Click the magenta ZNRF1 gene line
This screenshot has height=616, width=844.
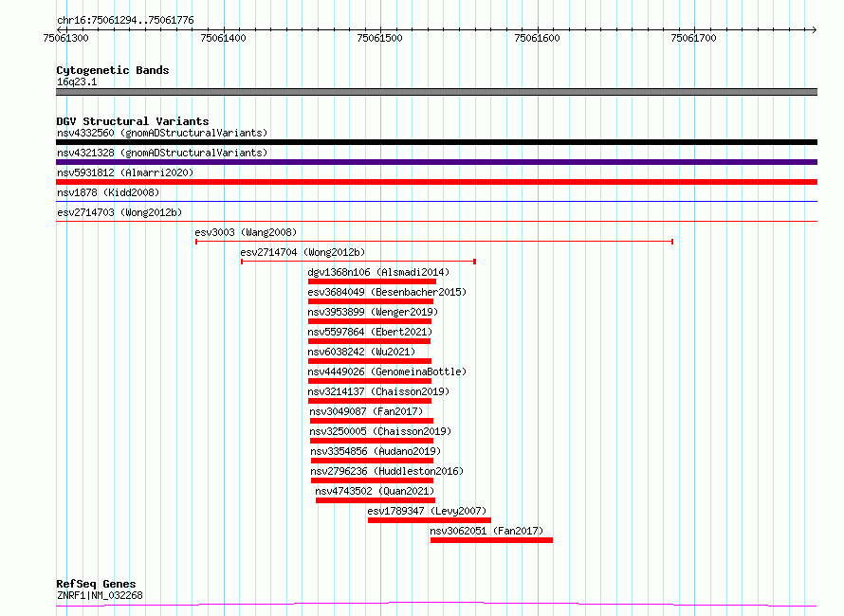(x=436, y=604)
